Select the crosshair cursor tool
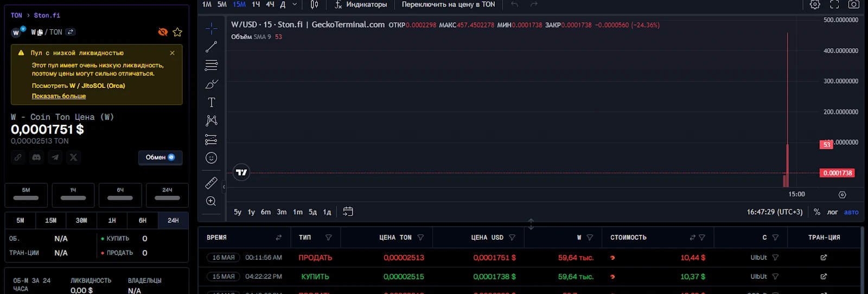Image resolution: width=868 pixels, height=294 pixels. [x=211, y=28]
